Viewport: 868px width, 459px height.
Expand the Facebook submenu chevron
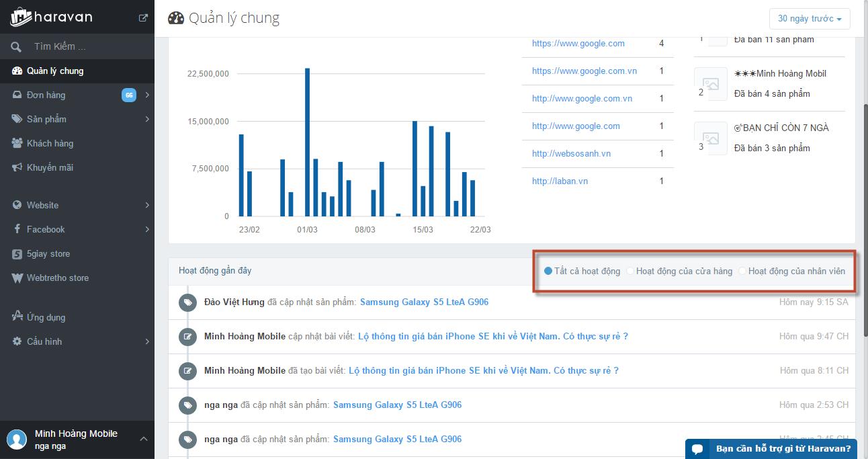[x=147, y=229]
